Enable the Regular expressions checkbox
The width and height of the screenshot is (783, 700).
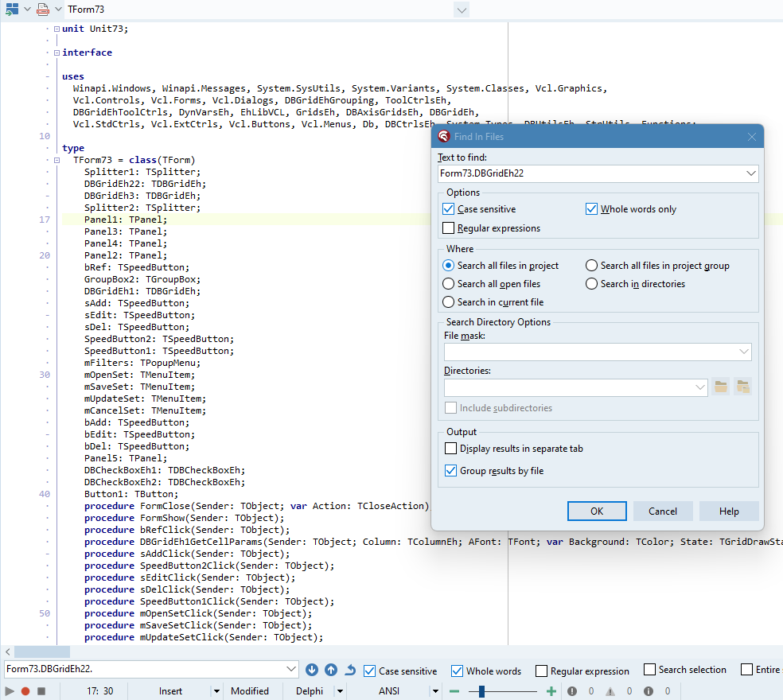pyautogui.click(x=449, y=228)
